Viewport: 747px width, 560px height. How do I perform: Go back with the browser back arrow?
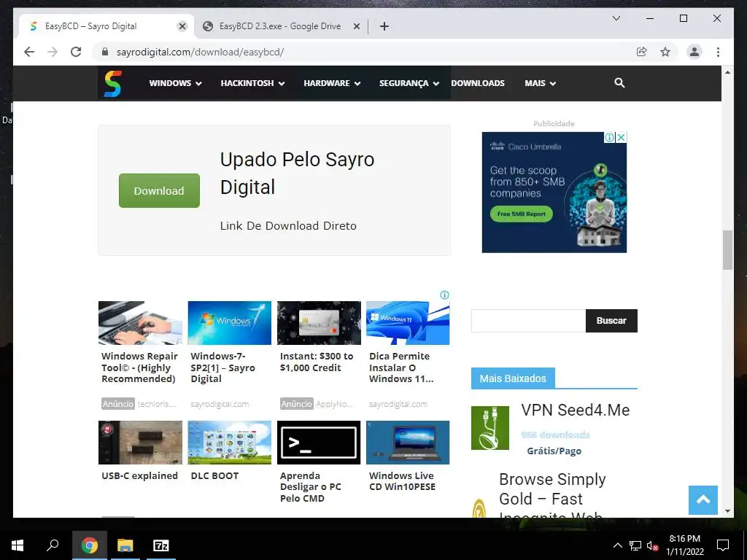[29, 52]
